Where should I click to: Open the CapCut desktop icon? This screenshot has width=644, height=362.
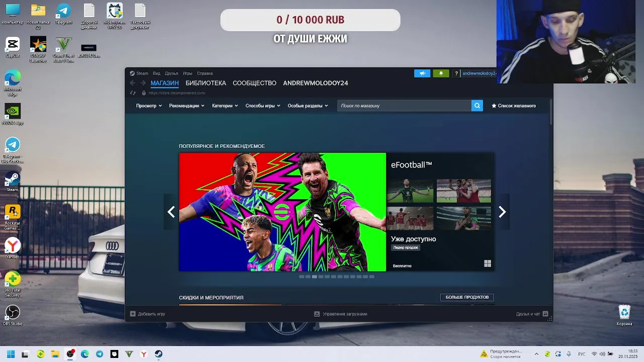point(13,48)
